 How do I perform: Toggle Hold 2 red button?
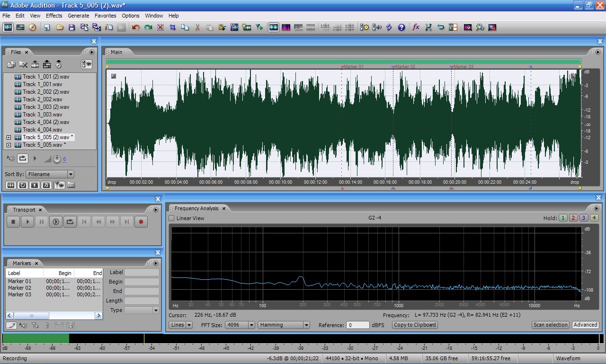[x=573, y=218]
